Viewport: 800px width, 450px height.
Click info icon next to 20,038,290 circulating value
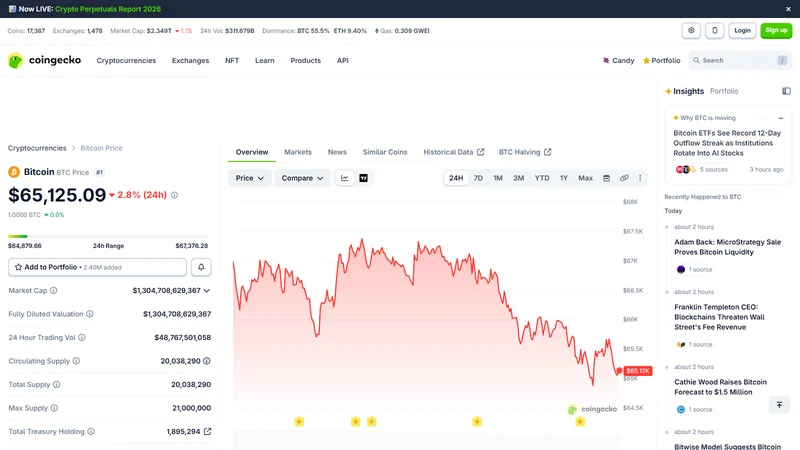click(207, 361)
